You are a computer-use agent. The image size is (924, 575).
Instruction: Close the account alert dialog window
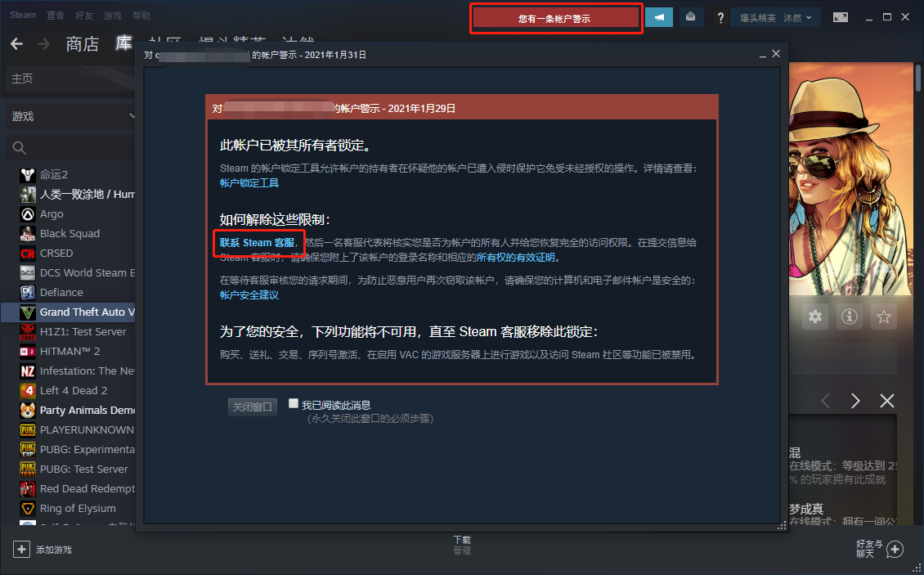[776, 54]
